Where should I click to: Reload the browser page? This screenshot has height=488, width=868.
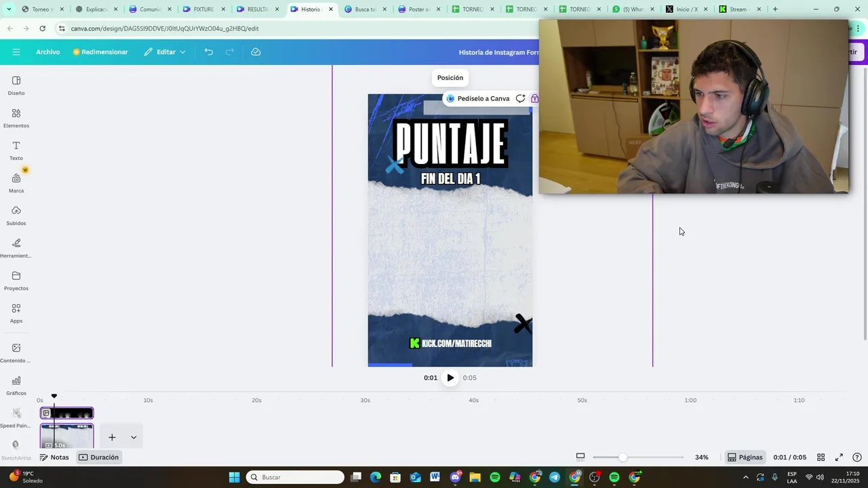[42, 28]
